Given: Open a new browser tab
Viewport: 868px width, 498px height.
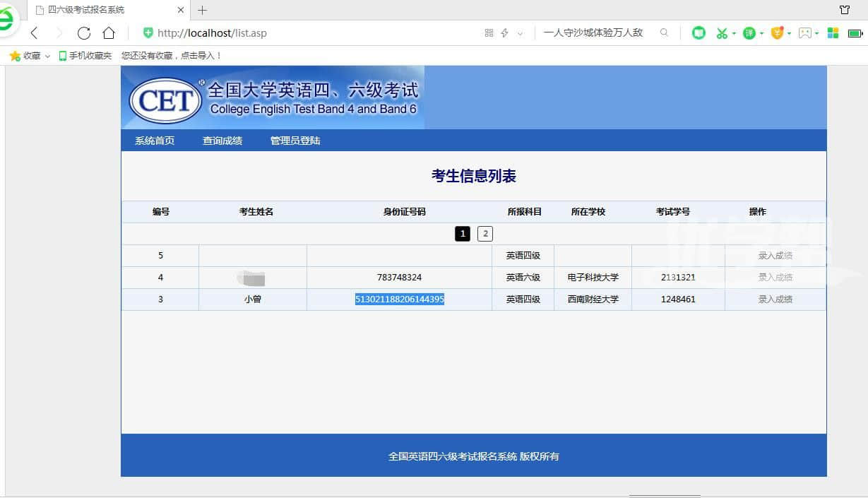Looking at the screenshot, I should 203,10.
